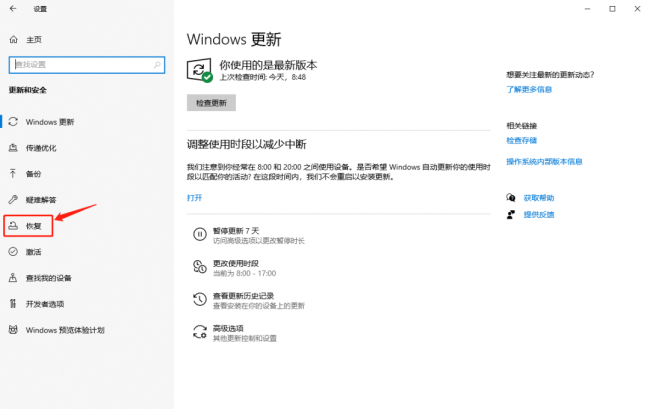Click the update status icon with green check
650x409 pixels.
[x=200, y=70]
